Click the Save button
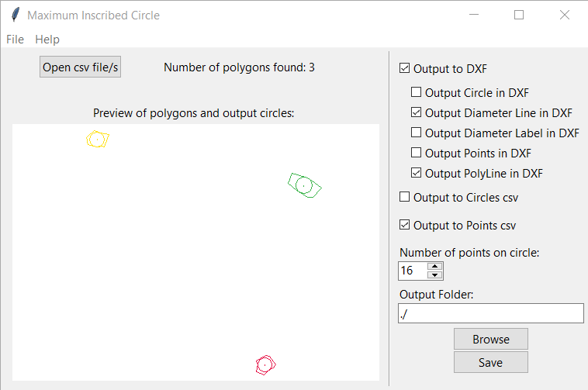 coord(491,362)
